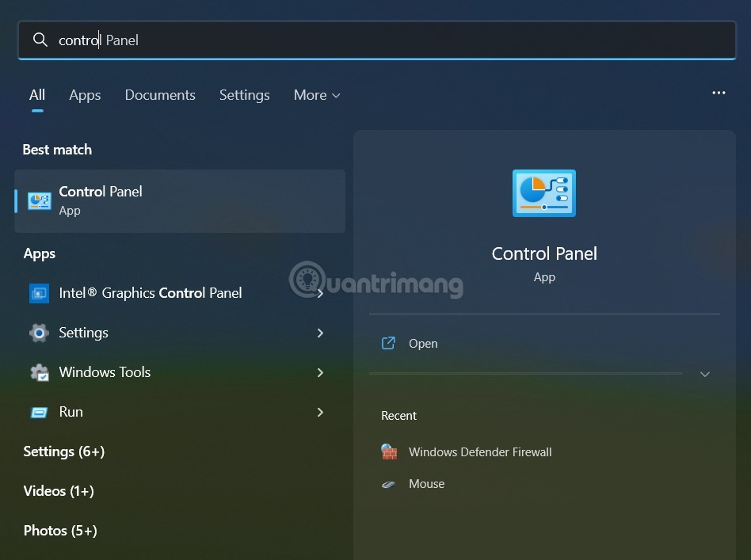This screenshot has height=560, width=751.
Task: Expand the More filter dropdown
Action: point(316,95)
